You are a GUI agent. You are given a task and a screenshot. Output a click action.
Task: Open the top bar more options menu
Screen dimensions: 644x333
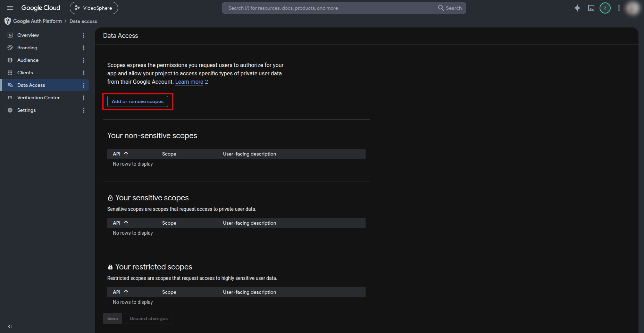pos(619,8)
